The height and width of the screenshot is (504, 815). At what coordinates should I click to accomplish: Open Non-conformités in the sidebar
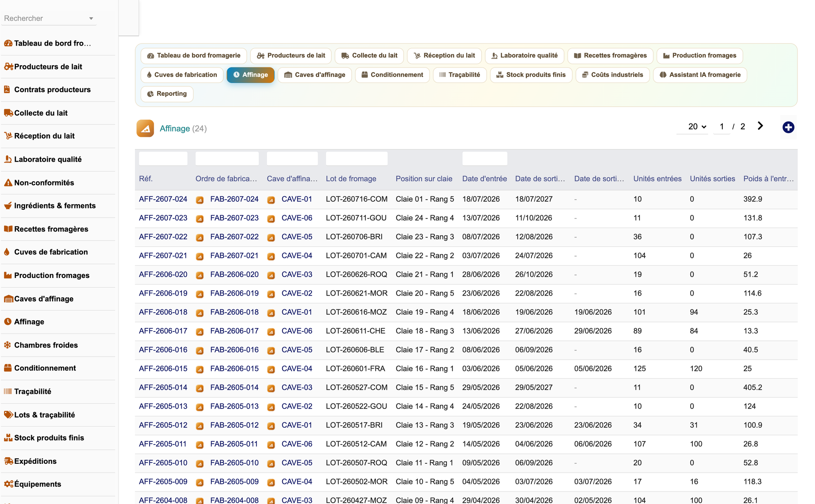[x=44, y=183]
